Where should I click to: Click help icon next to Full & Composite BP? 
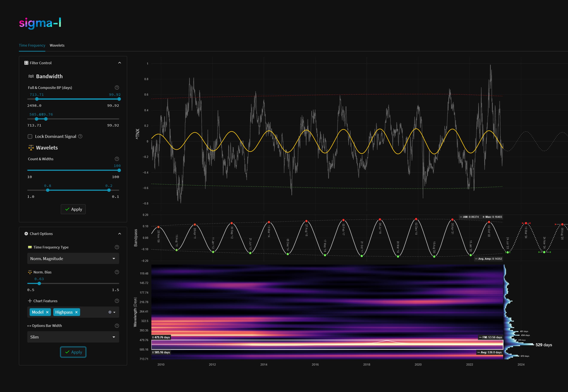tap(117, 88)
